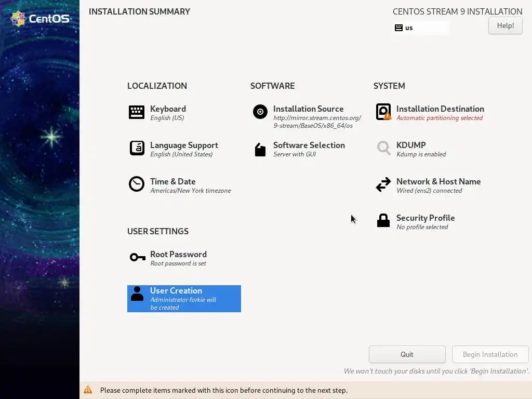This screenshot has height=399, width=532.
Task: Click the Quit button
Action: [407, 354]
